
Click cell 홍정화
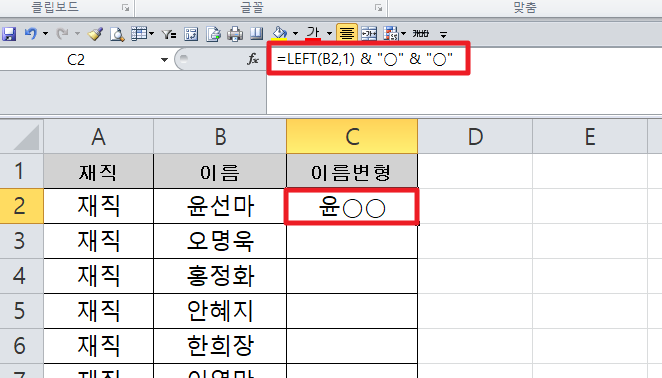click(220, 276)
